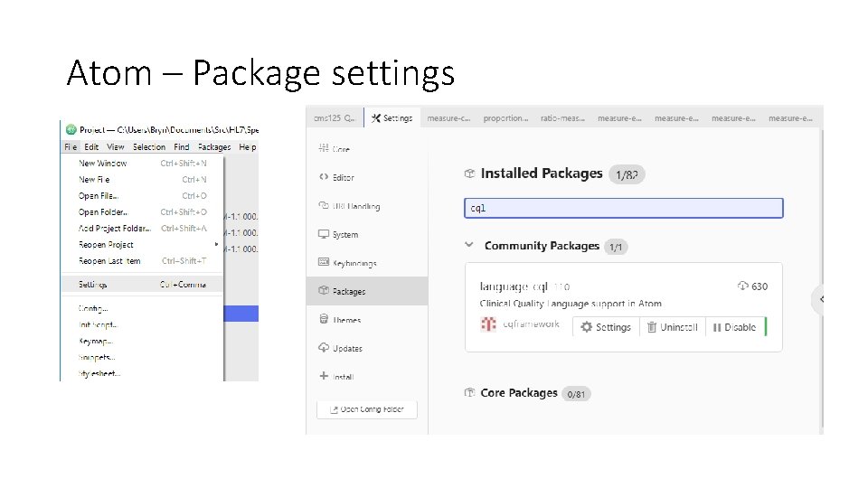Image resolution: width=868 pixels, height=488 pixels.
Task: Select Open Folder... menu entry
Action: (142, 211)
